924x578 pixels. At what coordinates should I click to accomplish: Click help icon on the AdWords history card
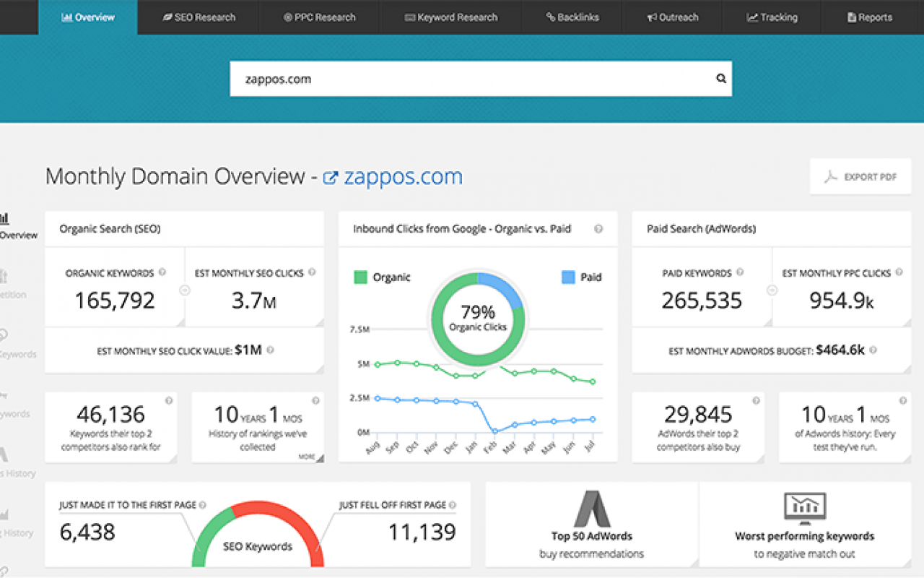902,400
